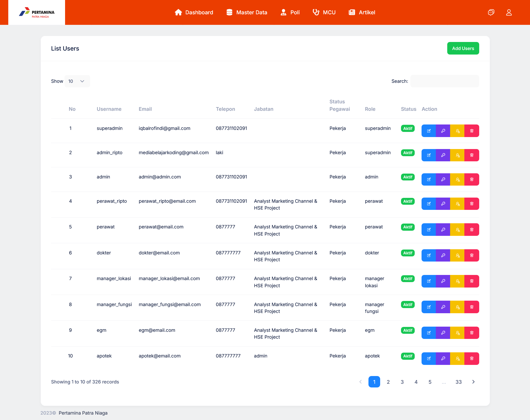Open the Master Data menu
The height and width of the screenshot is (420, 530).
point(247,12)
